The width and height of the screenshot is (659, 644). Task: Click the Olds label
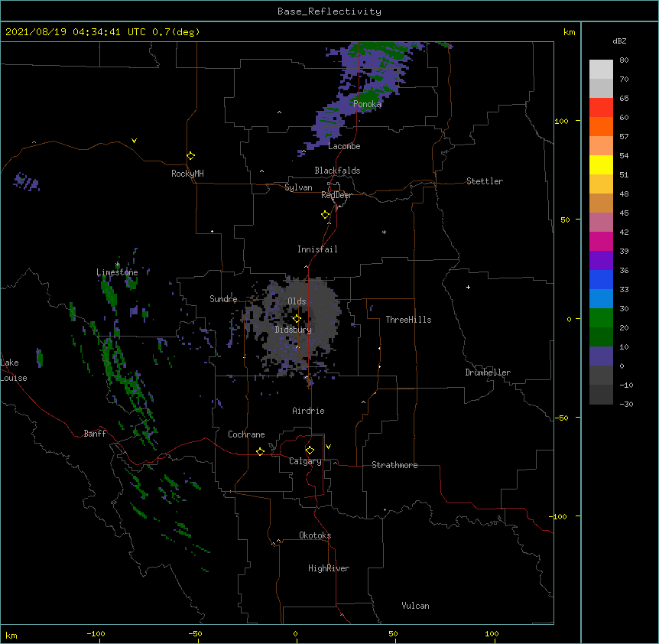297,301
